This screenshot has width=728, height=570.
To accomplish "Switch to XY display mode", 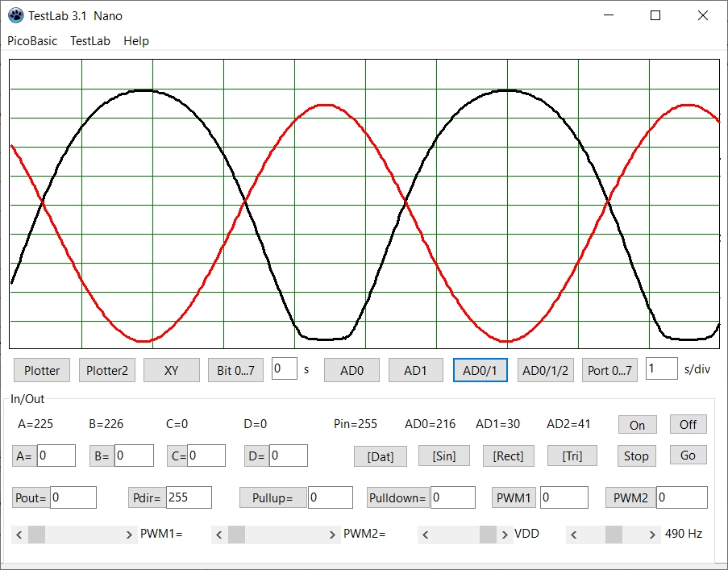I will click(x=171, y=370).
